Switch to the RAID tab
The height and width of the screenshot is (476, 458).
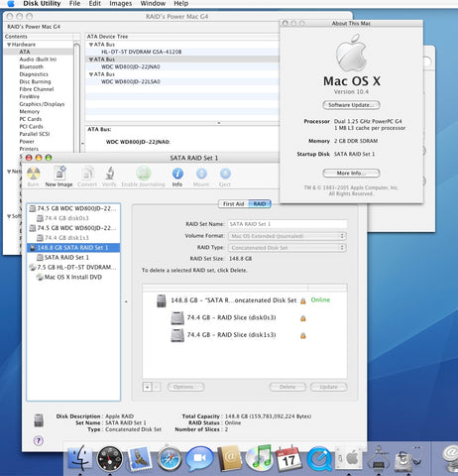click(260, 204)
